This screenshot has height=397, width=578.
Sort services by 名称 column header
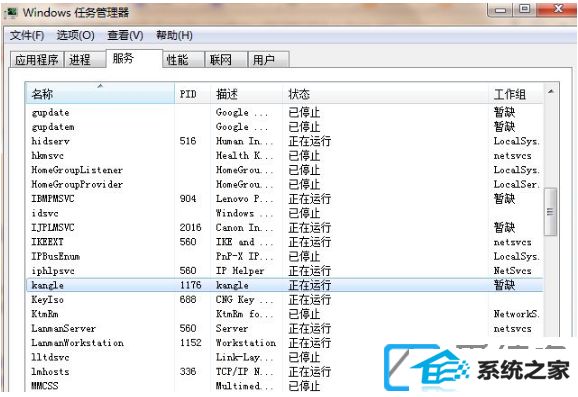click(100, 93)
